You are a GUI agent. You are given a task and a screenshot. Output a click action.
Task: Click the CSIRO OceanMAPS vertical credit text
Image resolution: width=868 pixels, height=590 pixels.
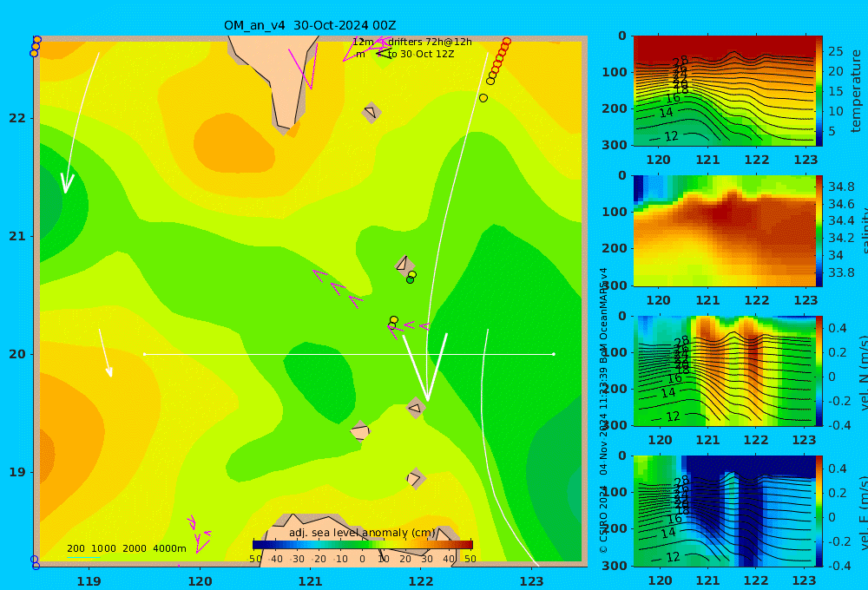pyautogui.click(x=603, y=410)
